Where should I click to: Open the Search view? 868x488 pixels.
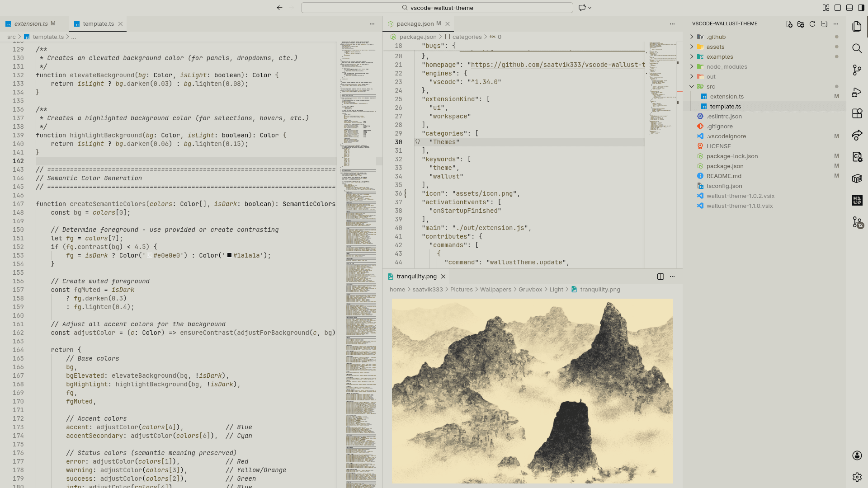point(857,48)
